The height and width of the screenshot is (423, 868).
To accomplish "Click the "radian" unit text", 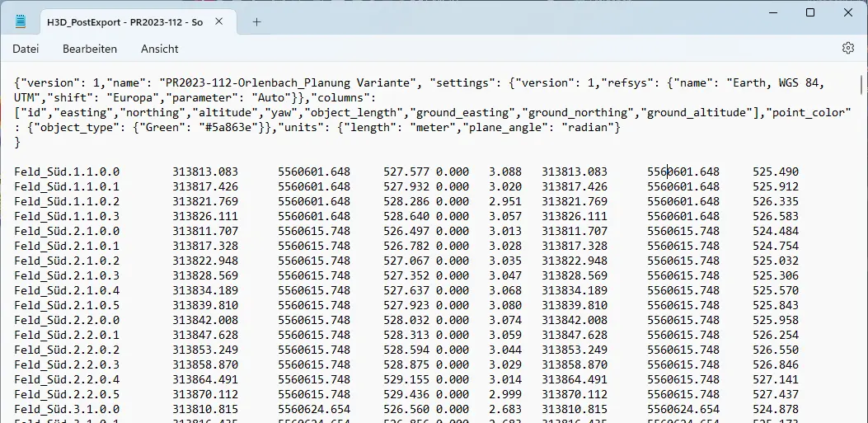I will pyautogui.click(x=588, y=127).
